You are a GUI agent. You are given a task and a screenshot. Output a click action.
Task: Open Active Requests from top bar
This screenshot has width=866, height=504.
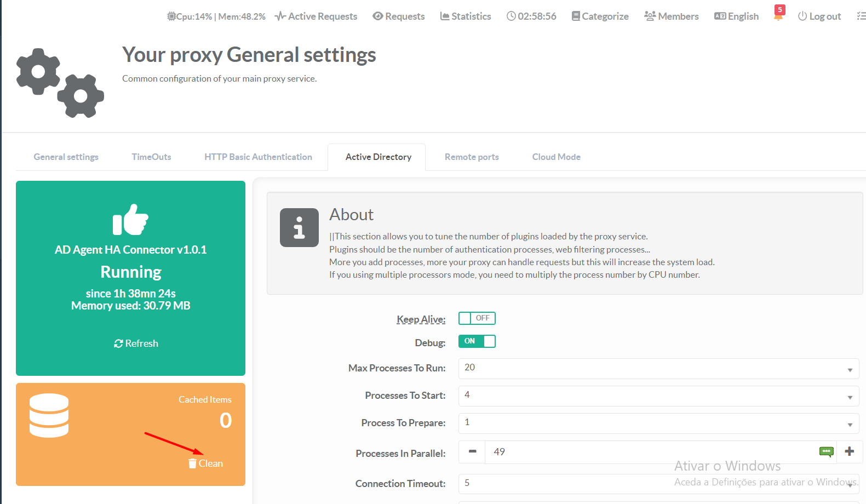pyautogui.click(x=316, y=16)
